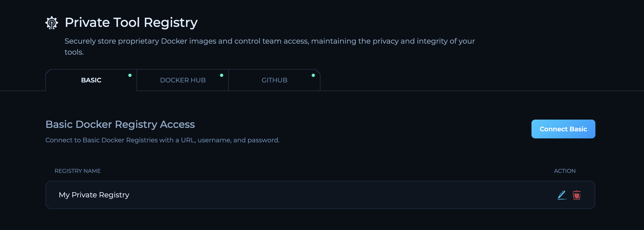
Task: Click the green status dot on the GITHUB tab
Action: point(313,75)
